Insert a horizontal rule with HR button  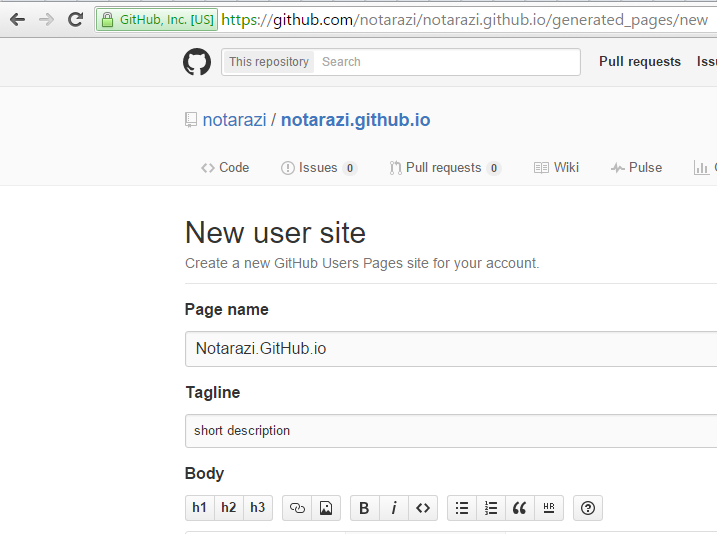pyautogui.click(x=549, y=508)
